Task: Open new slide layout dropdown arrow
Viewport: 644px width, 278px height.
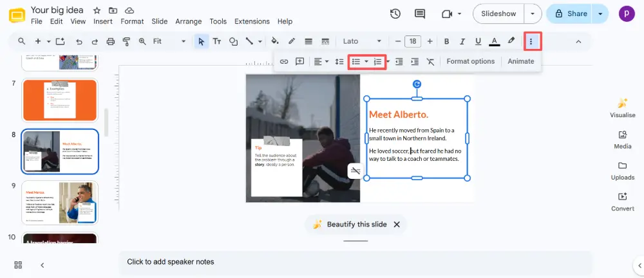Action: coord(48,41)
